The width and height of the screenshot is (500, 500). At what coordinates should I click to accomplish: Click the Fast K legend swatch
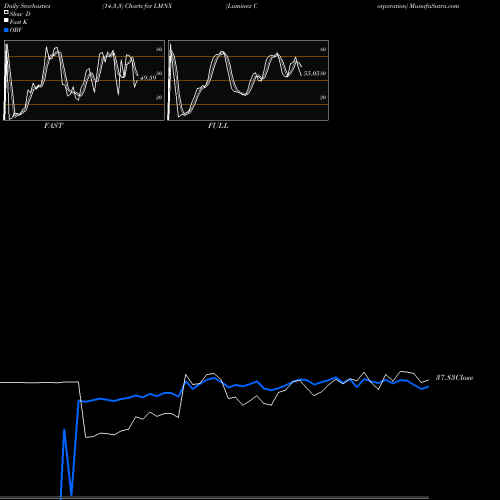point(6,20)
